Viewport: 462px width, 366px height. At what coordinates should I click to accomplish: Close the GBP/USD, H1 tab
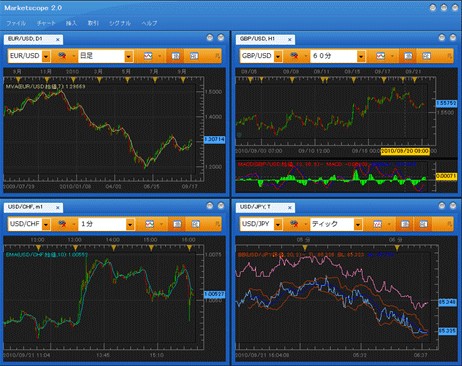pyautogui.click(x=290, y=40)
